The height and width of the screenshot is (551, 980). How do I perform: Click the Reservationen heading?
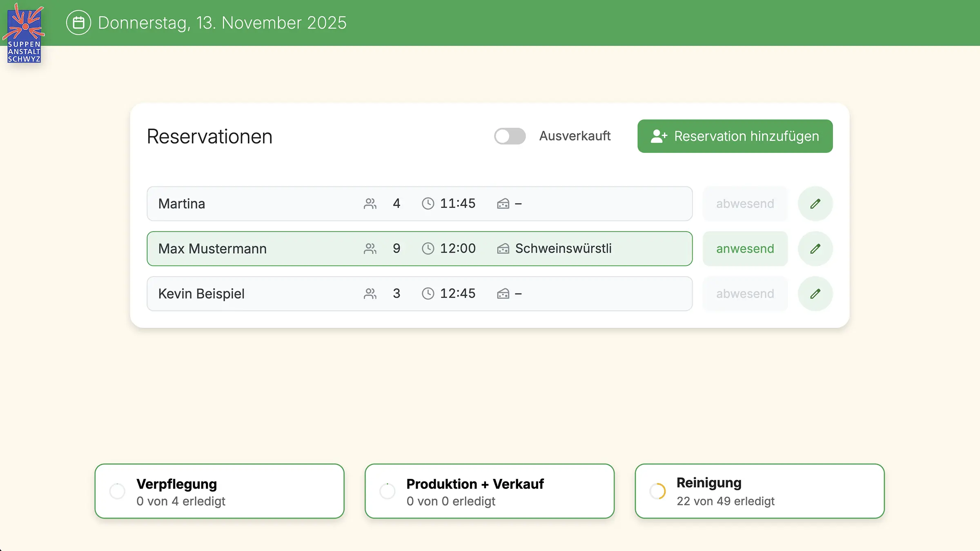tap(209, 136)
